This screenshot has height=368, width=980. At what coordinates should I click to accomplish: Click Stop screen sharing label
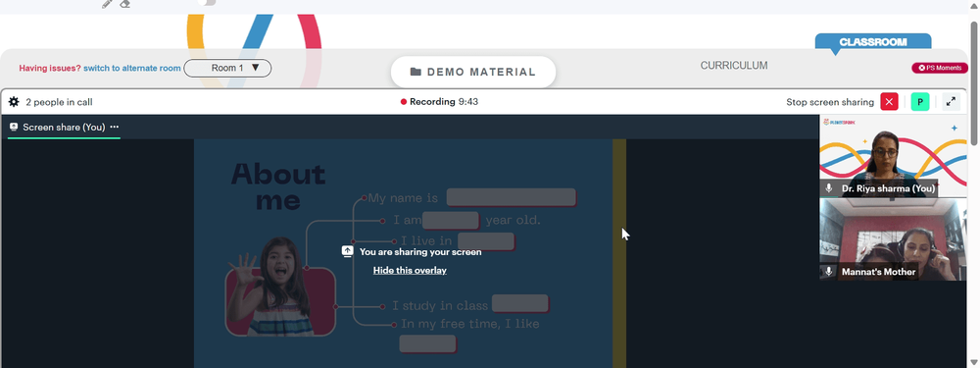point(830,102)
